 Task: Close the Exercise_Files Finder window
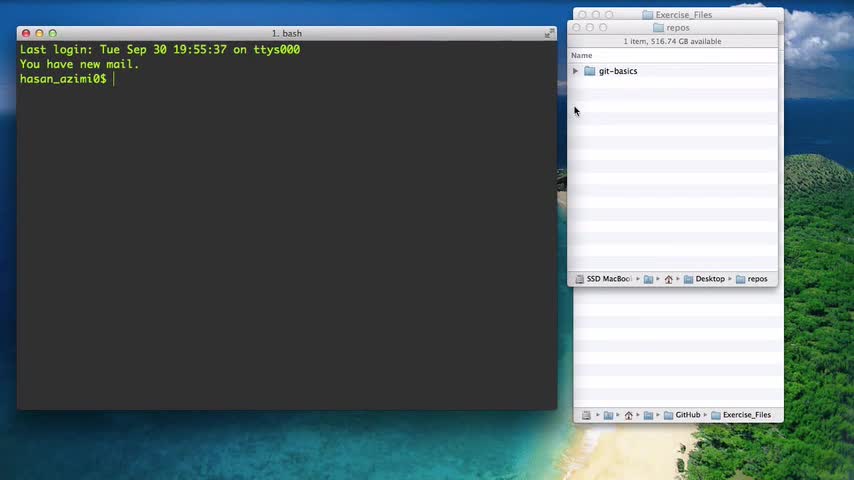[x=582, y=15]
